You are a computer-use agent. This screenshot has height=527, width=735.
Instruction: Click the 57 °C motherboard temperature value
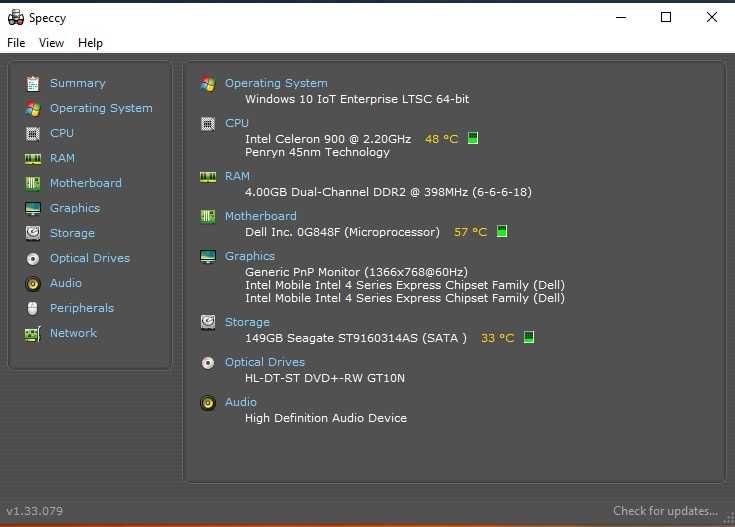coord(470,232)
